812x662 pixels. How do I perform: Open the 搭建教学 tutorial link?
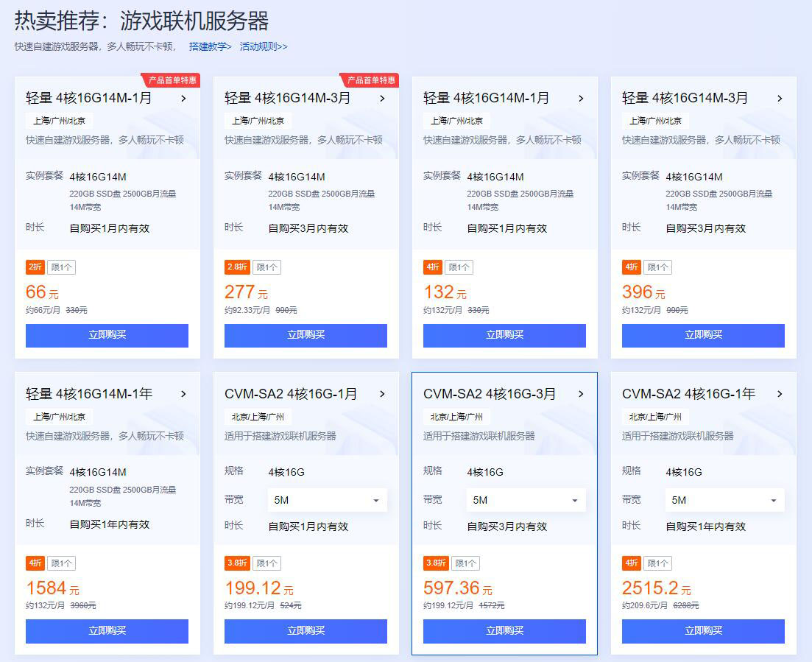coord(210,46)
